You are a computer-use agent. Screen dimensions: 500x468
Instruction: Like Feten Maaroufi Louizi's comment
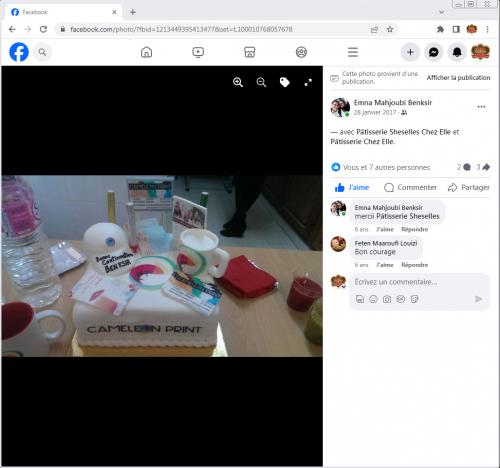[385, 265]
